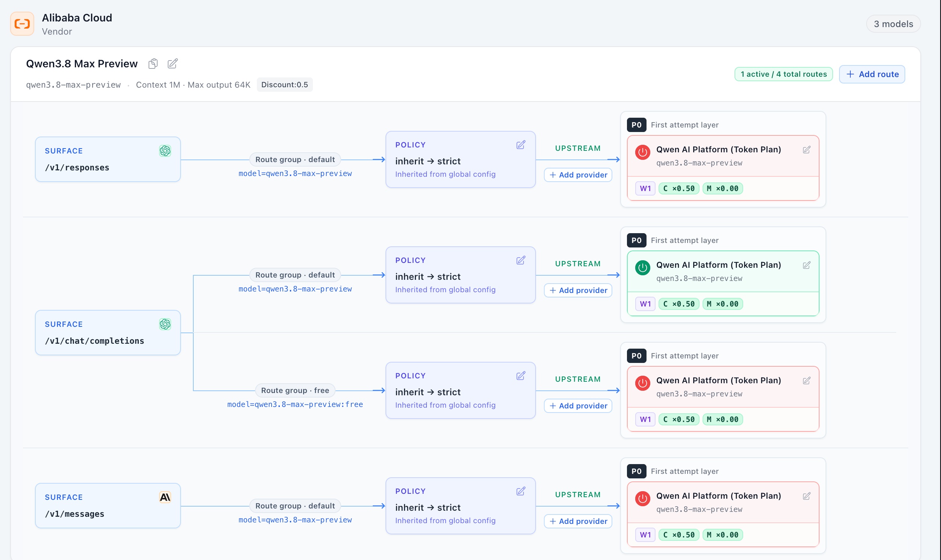Edit policy for chat completions default route
Viewport: 941px width, 560px height.
(521, 260)
